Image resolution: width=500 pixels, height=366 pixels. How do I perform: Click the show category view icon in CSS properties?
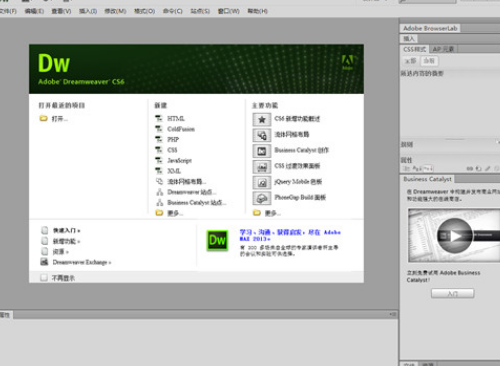407,169
